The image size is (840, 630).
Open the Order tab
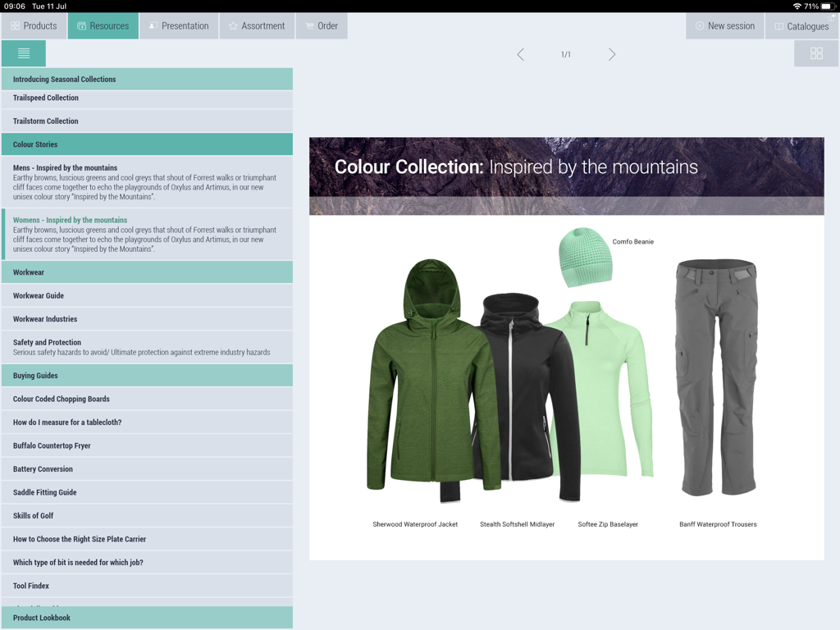point(322,25)
